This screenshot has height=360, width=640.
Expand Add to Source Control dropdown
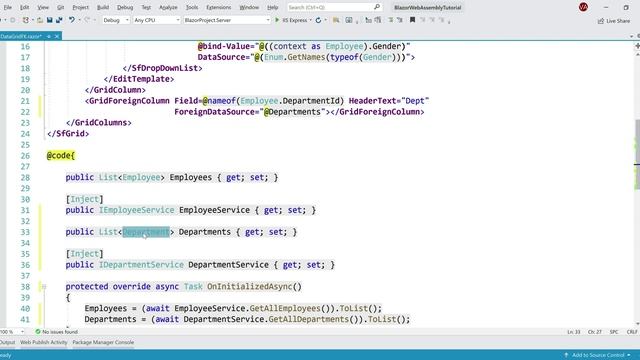click(x=629, y=355)
